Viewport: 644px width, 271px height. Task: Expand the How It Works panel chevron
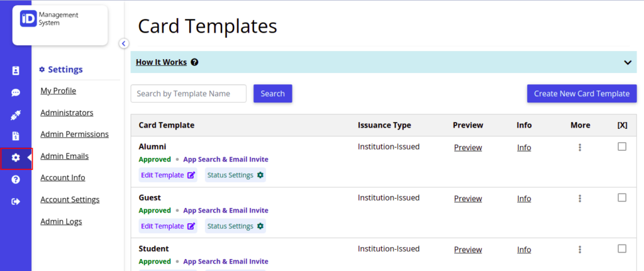628,62
